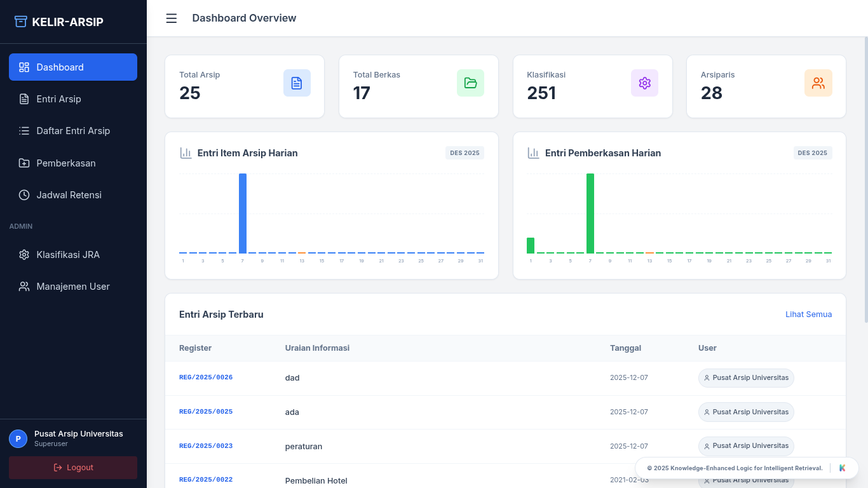Open register entry REG/2025/0026
Viewport: 868px width, 488px height.
click(x=206, y=377)
